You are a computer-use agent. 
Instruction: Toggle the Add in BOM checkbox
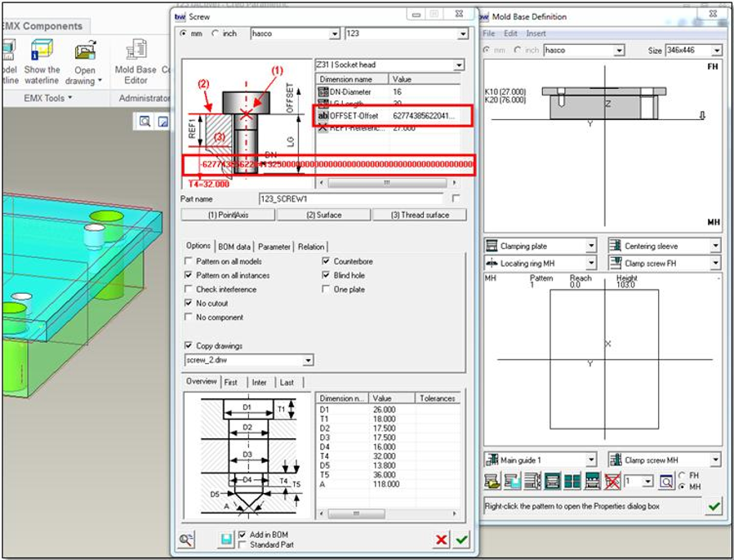point(242,534)
